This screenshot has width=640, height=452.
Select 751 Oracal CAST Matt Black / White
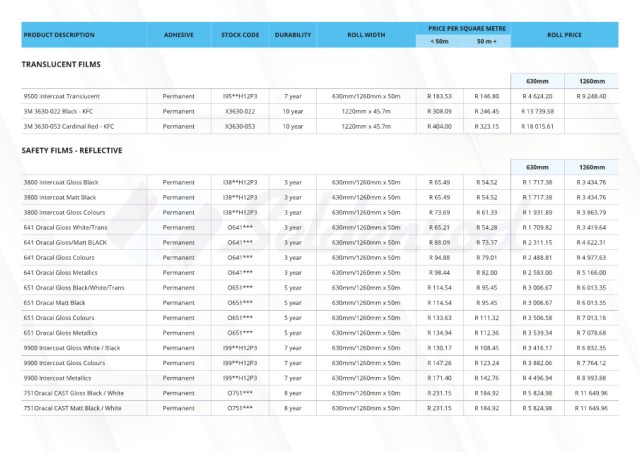coord(72,408)
